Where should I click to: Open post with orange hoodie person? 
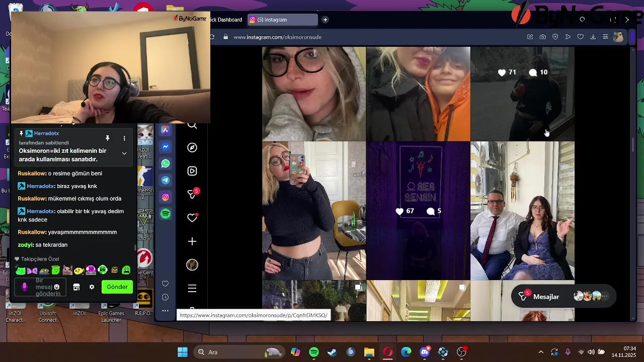[x=418, y=94]
